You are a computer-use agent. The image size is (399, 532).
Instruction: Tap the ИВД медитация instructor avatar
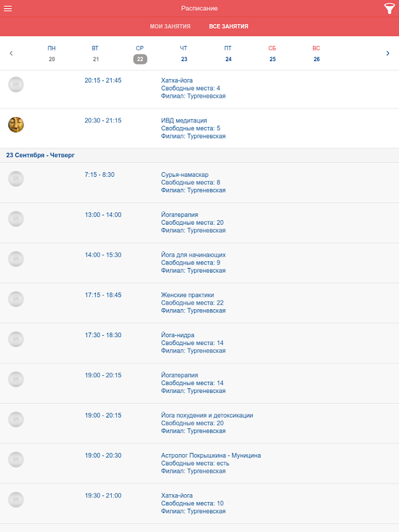[x=16, y=124]
